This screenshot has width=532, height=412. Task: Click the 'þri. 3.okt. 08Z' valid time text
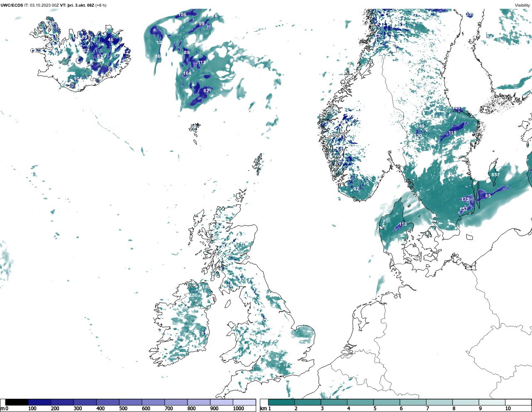coord(81,5)
